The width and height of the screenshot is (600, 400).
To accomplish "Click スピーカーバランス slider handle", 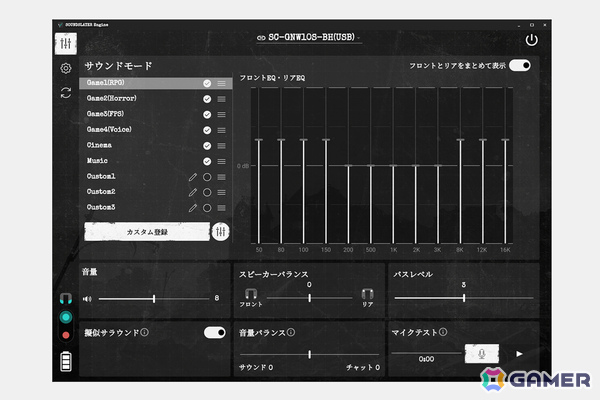I will click(x=310, y=298).
